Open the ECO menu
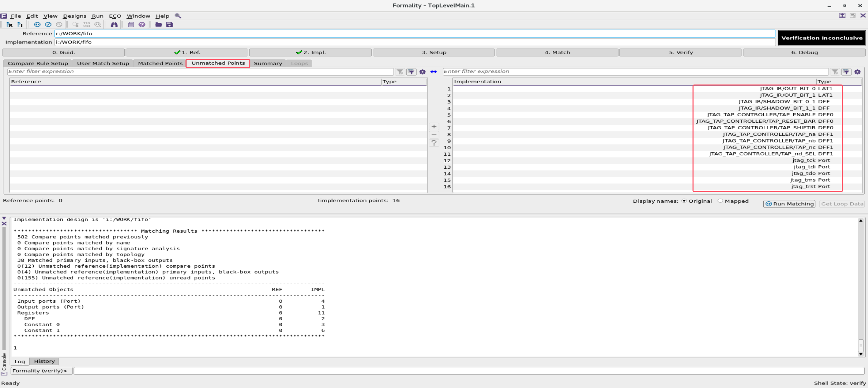 [x=115, y=16]
